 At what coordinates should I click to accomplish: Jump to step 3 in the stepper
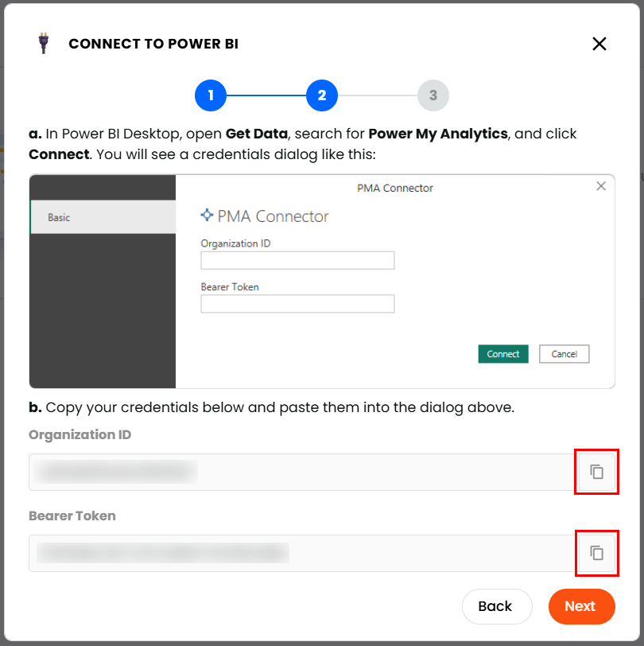pyautogui.click(x=433, y=95)
